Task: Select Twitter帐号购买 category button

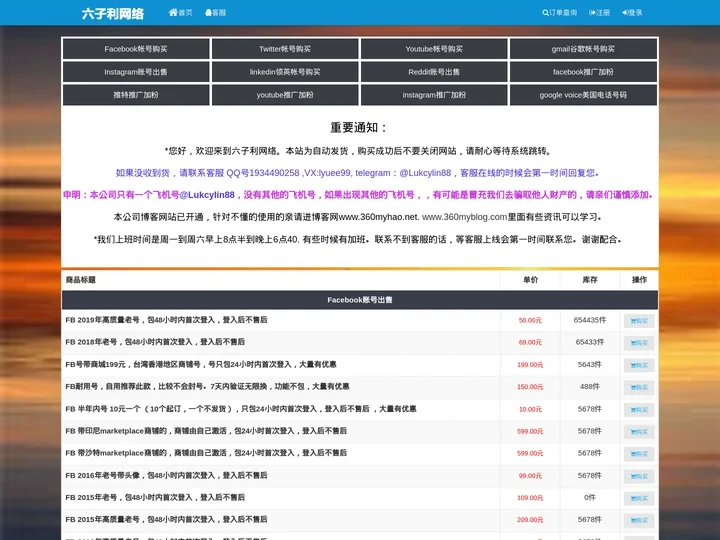Action: click(x=285, y=49)
